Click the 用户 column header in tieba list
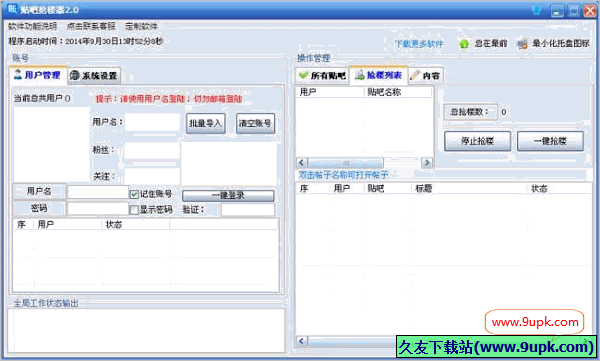The image size is (600, 361). click(329, 92)
